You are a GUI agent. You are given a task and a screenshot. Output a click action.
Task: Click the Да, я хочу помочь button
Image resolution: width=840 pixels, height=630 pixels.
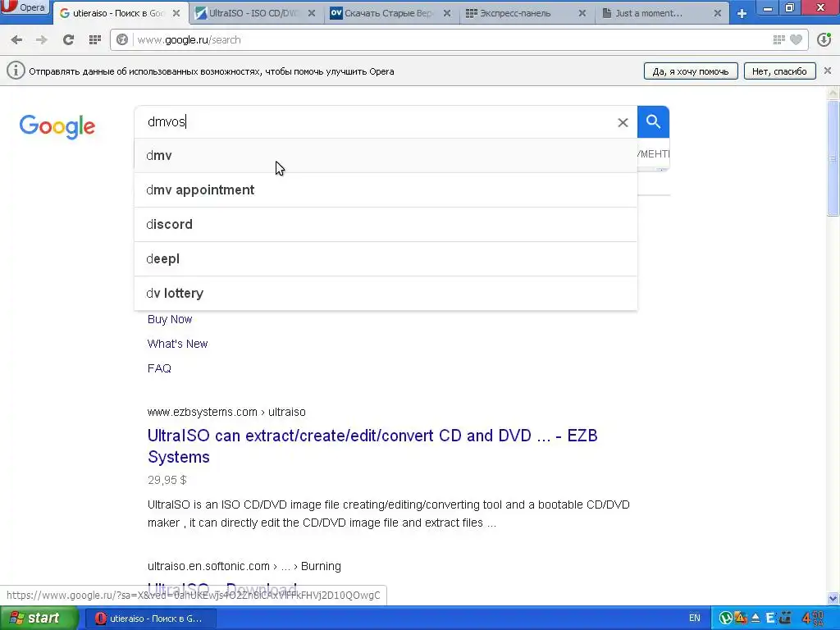coord(691,71)
